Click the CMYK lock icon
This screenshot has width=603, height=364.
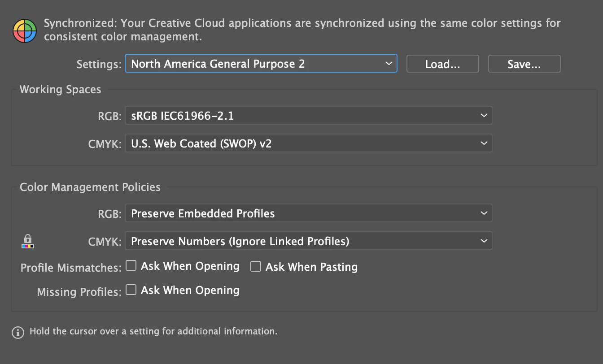pyautogui.click(x=28, y=241)
